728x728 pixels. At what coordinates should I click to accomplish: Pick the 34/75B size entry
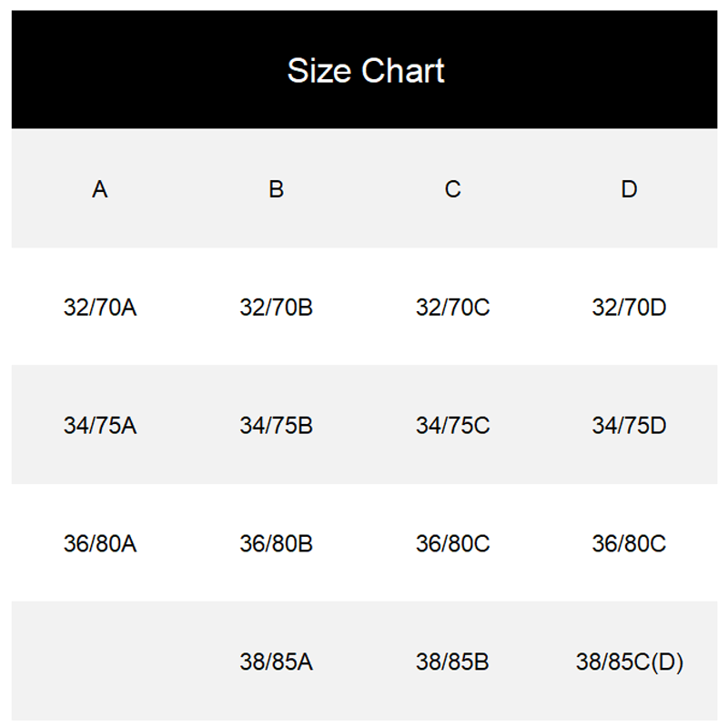click(x=277, y=425)
